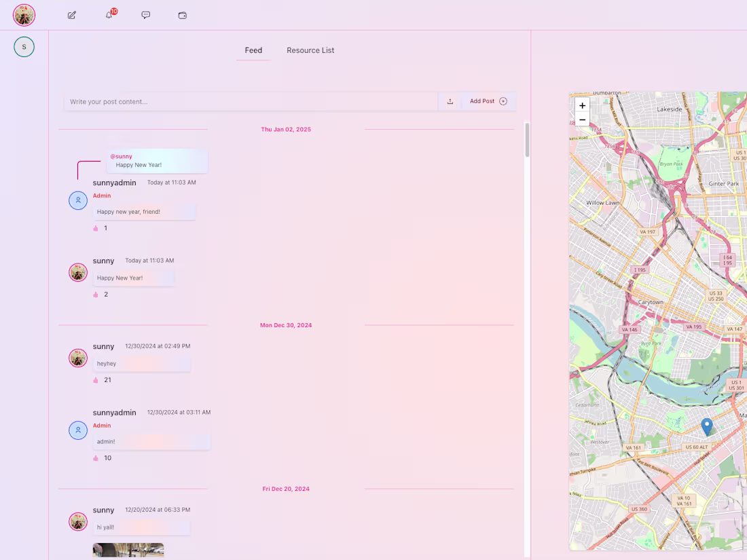Open notifications bell with 10 badge

point(109,15)
